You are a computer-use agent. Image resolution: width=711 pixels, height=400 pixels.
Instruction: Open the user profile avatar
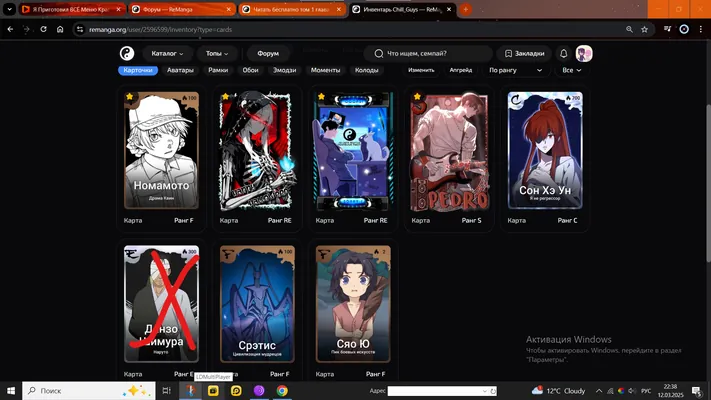click(x=584, y=54)
